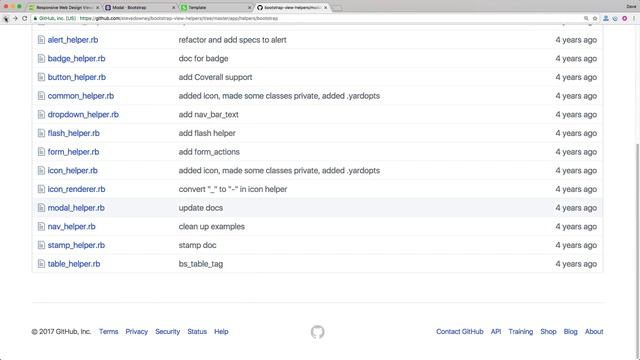Click the file icon beside modal_helper.rb
Viewport: 640px width, 360px height.
tap(41, 208)
